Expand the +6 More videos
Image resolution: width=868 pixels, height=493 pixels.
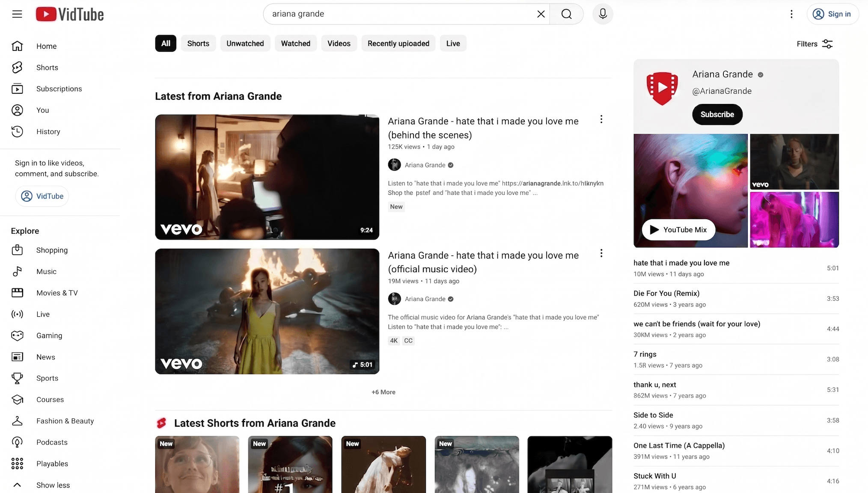pyautogui.click(x=383, y=392)
